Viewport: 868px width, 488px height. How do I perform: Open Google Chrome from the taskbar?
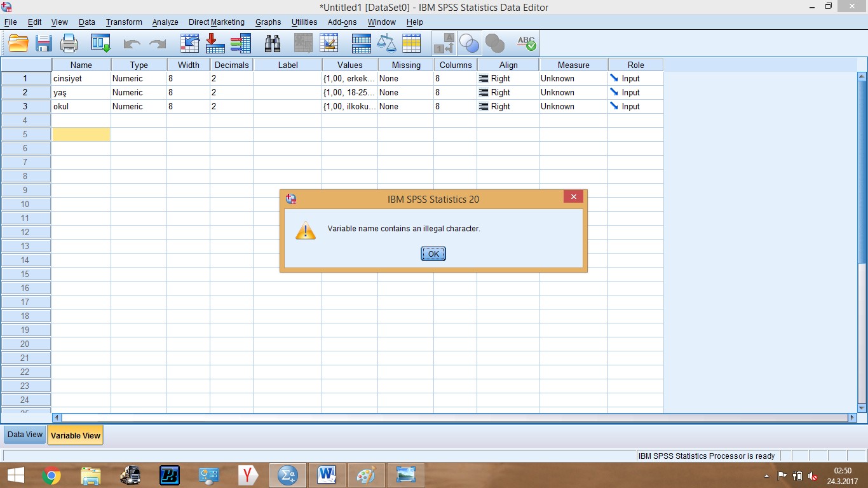click(51, 475)
